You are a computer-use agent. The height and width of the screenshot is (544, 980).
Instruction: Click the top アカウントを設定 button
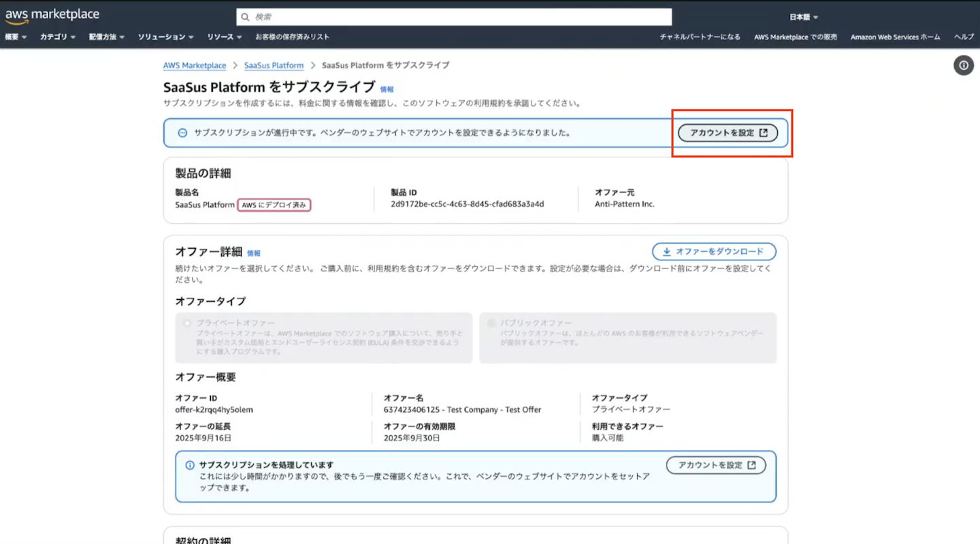728,133
